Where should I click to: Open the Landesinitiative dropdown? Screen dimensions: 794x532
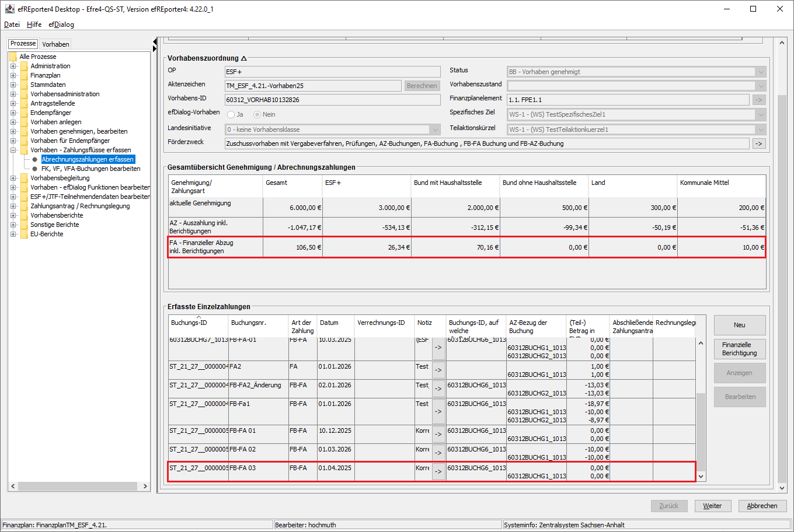435,129
